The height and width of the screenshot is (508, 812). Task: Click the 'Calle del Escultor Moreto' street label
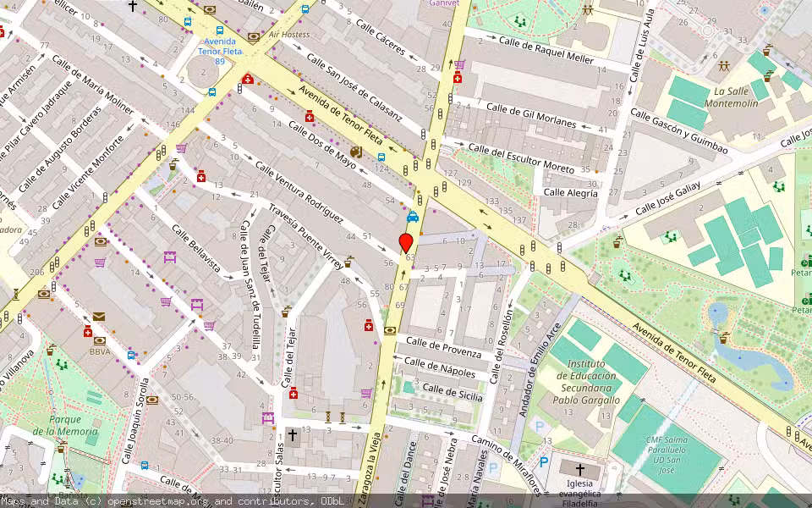(x=521, y=158)
